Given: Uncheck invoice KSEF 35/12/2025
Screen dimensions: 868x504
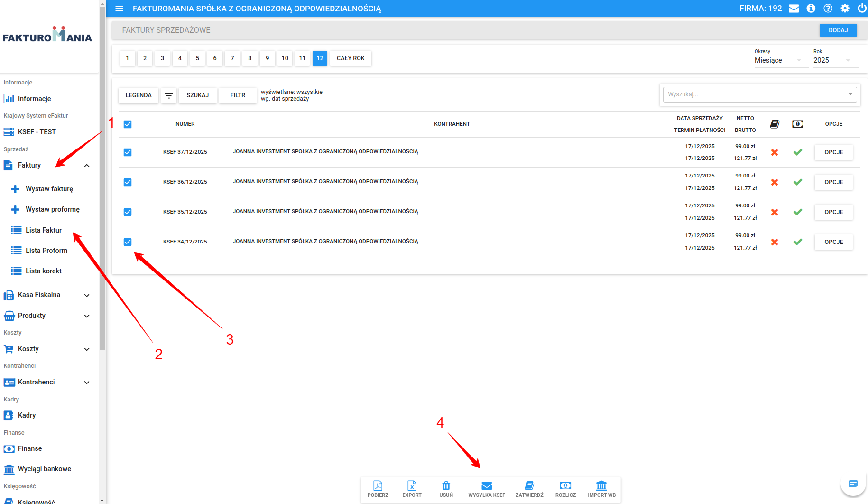Looking at the screenshot, I should coord(128,212).
